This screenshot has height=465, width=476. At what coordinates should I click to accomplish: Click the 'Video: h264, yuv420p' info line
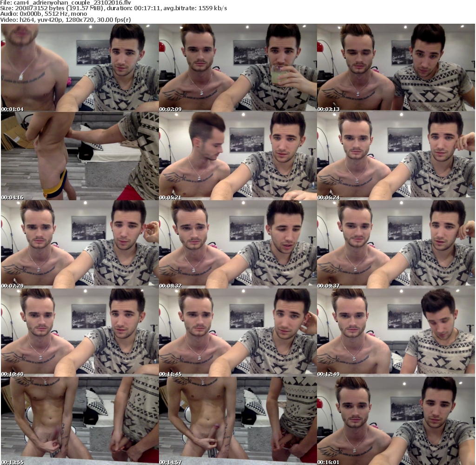66,20
